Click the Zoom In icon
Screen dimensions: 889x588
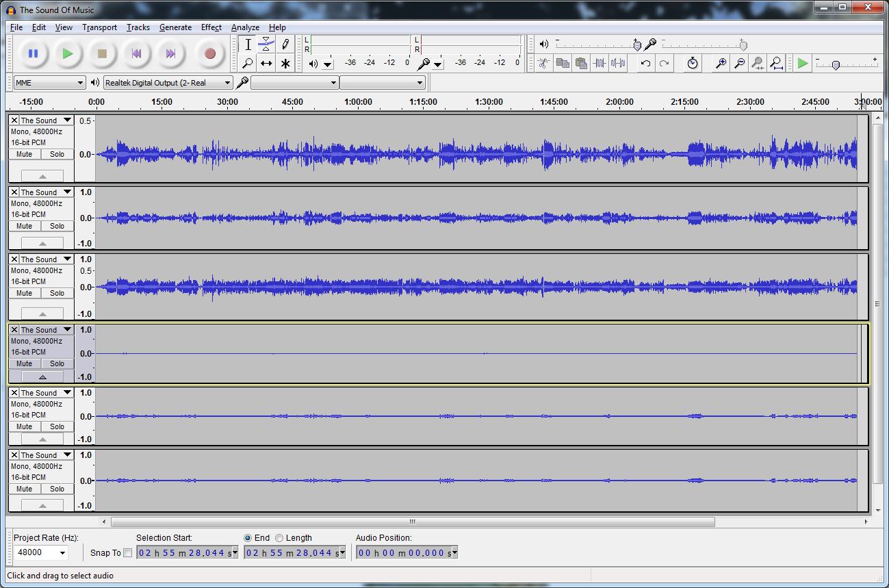(721, 63)
